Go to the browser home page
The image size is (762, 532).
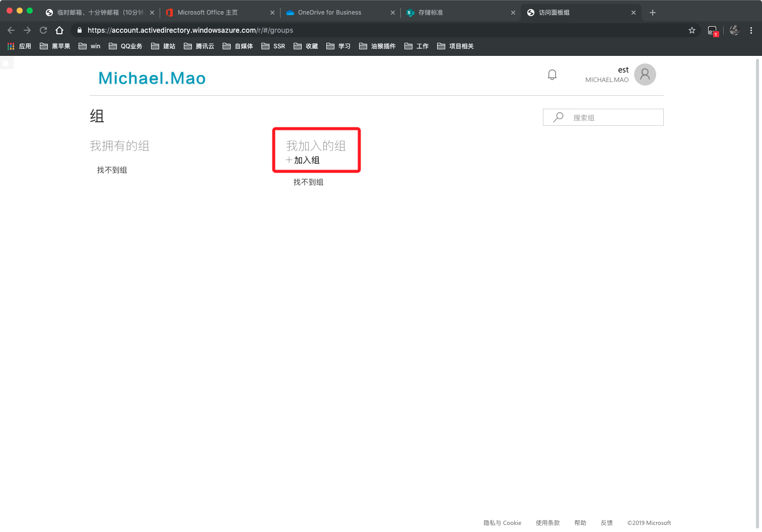tap(59, 30)
